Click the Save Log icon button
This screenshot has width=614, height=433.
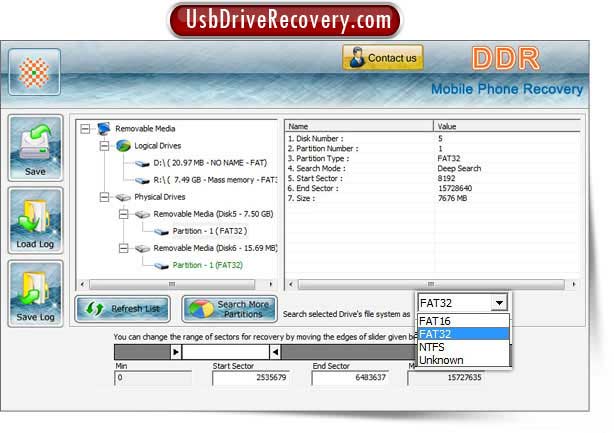click(35, 292)
